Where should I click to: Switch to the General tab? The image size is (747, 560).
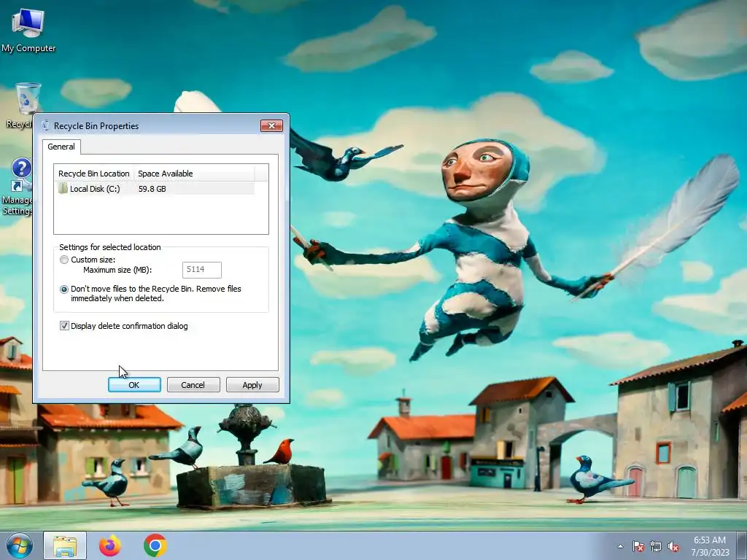click(x=61, y=147)
